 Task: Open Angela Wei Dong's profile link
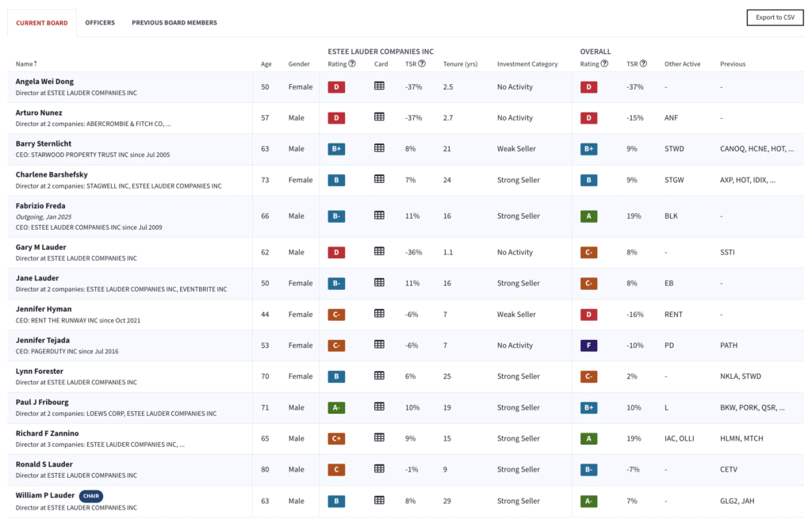(44, 81)
